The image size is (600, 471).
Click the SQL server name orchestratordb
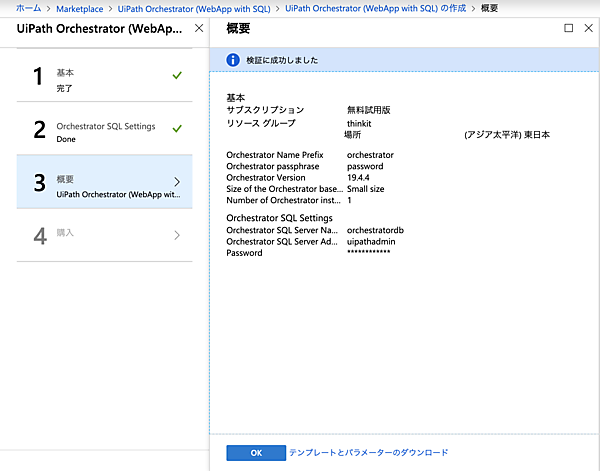click(375, 230)
